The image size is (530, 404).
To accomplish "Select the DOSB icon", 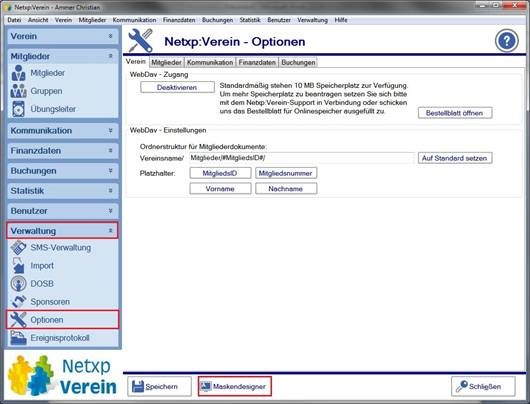I will tap(18, 284).
